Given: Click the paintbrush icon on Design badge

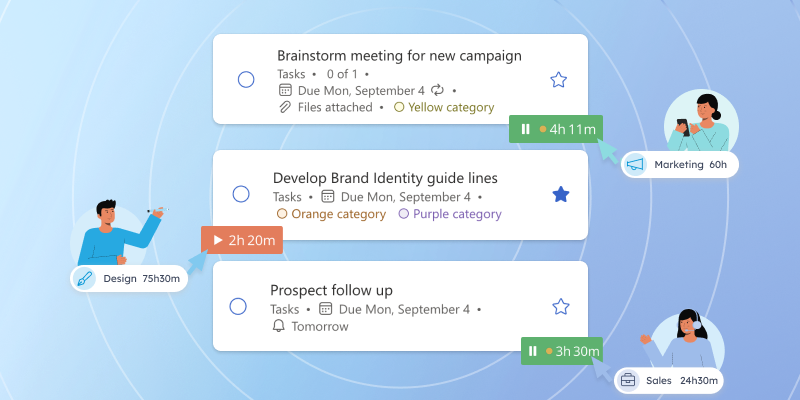Looking at the screenshot, I should [85, 279].
